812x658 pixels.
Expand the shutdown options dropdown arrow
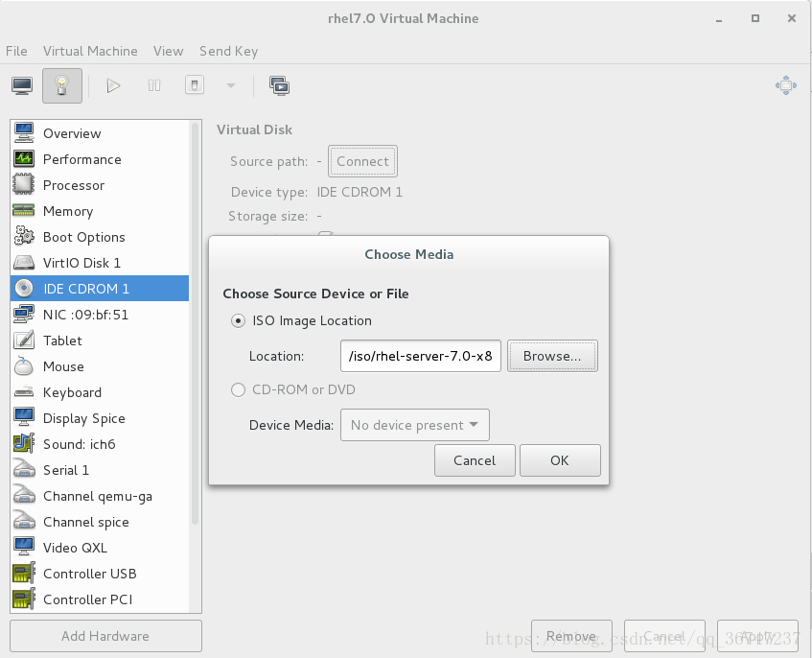pyautogui.click(x=231, y=86)
